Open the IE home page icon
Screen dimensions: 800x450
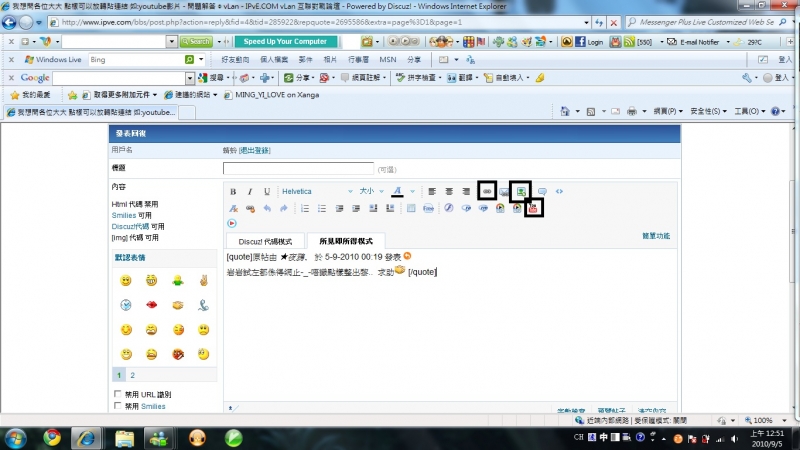565,111
